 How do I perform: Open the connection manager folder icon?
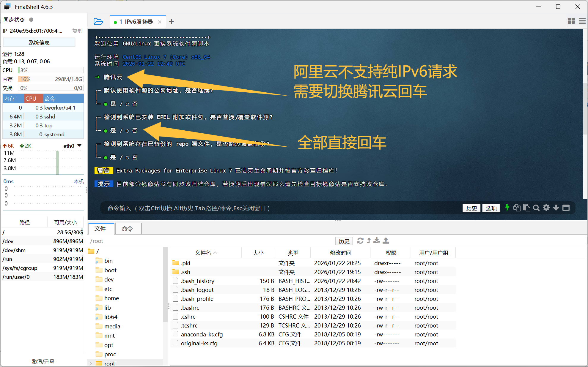pos(98,21)
